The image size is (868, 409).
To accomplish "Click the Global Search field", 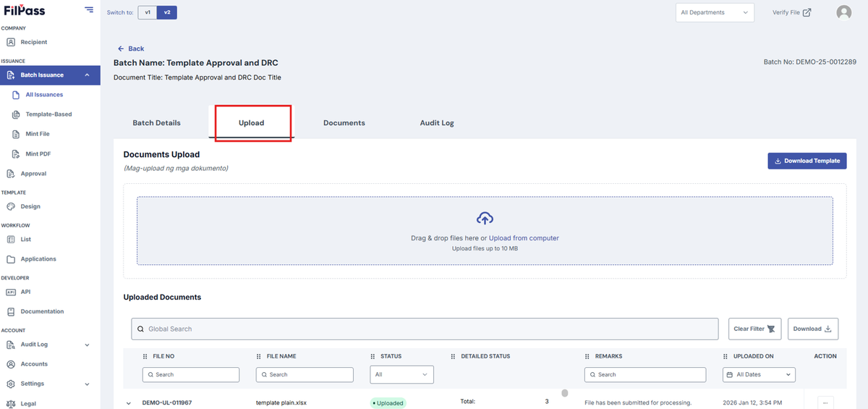I will click(x=425, y=329).
